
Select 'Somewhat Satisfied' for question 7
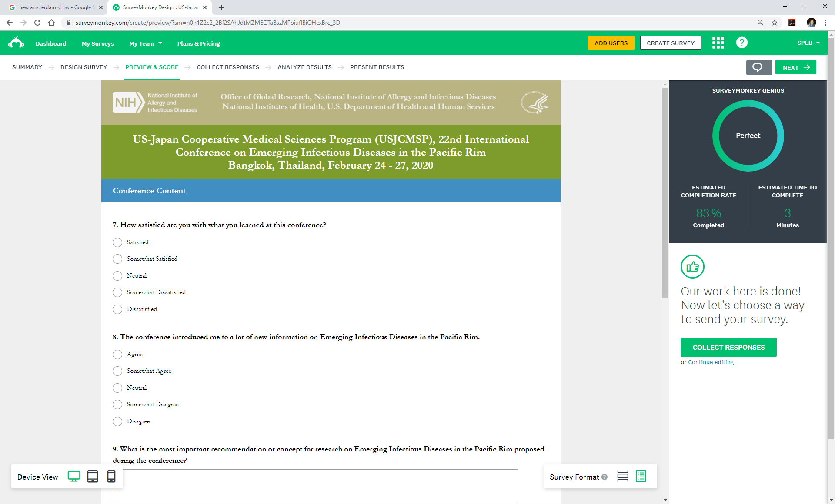(117, 259)
